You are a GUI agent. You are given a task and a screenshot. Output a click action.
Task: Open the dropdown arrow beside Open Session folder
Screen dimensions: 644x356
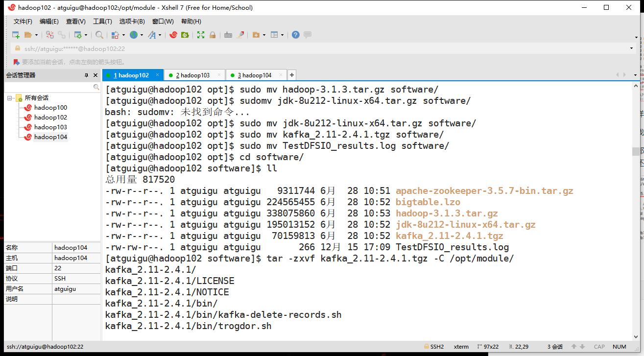(x=36, y=35)
